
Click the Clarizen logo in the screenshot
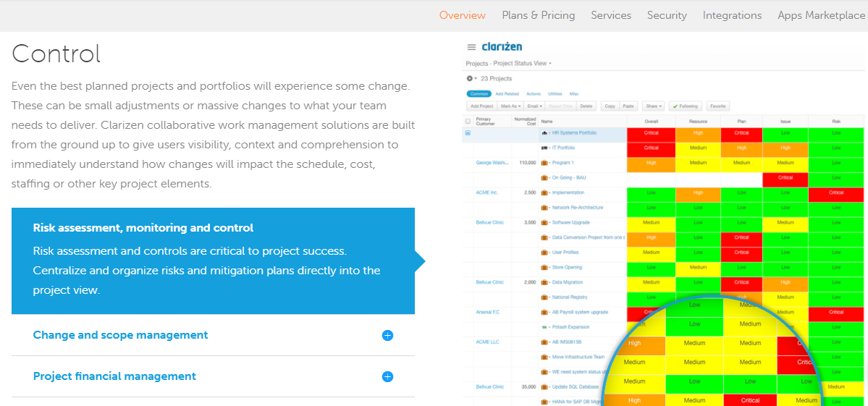click(x=502, y=47)
